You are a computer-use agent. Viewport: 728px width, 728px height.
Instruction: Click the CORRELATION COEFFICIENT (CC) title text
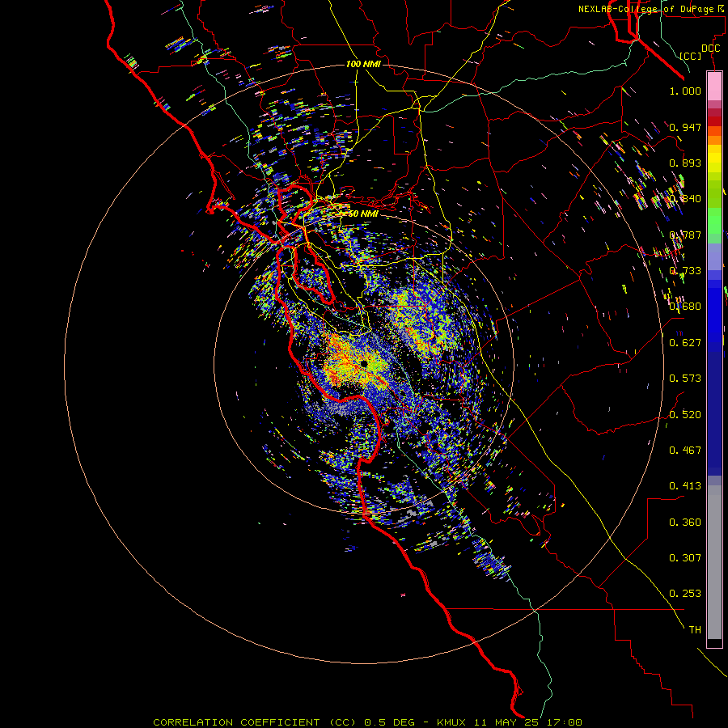[255, 722]
